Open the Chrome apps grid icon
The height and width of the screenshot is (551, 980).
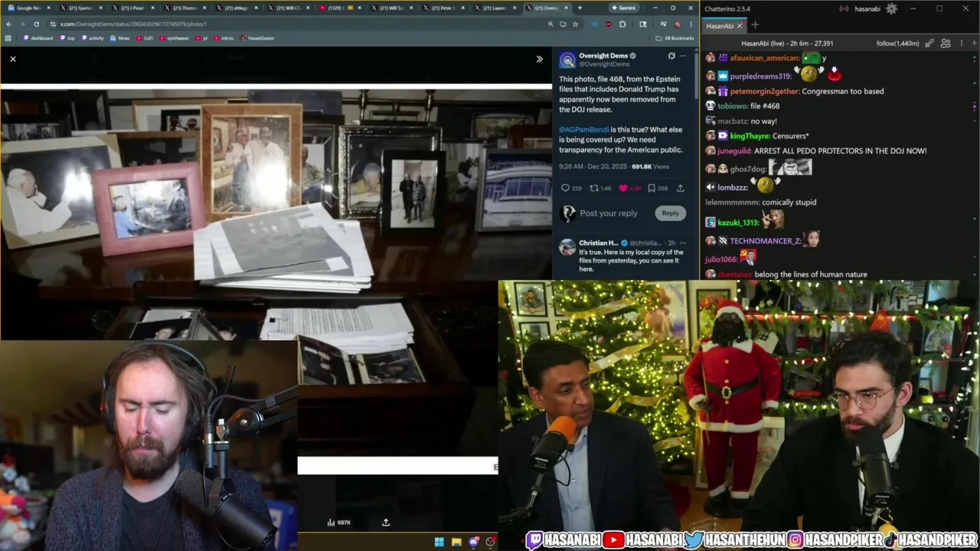[x=8, y=37]
